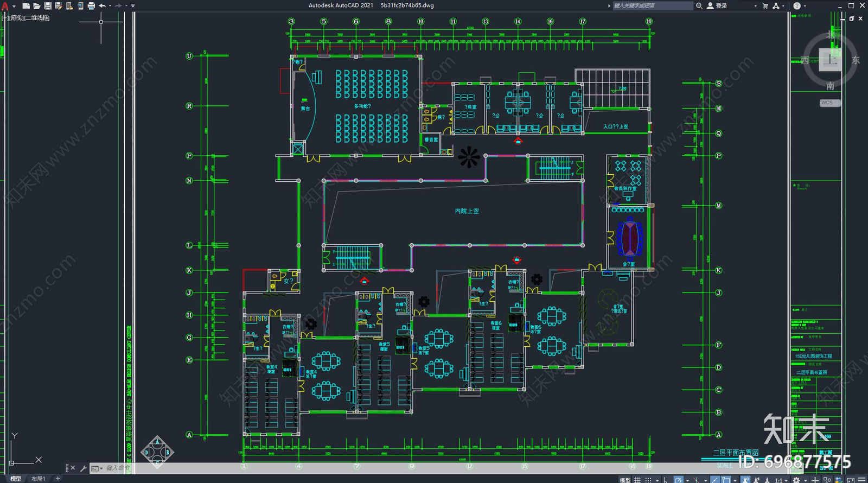Screen dimensions: 868x483
Task: Click the status bar 模型 space button
Action: pyautogui.click(x=625, y=479)
